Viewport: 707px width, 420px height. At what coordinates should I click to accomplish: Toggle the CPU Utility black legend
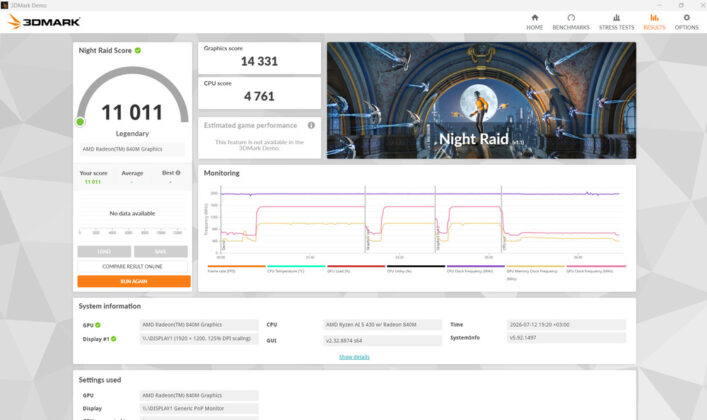click(x=416, y=269)
